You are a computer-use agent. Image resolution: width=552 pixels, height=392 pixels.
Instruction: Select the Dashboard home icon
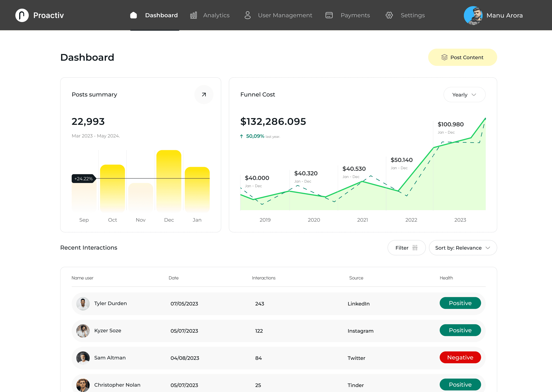coord(133,15)
